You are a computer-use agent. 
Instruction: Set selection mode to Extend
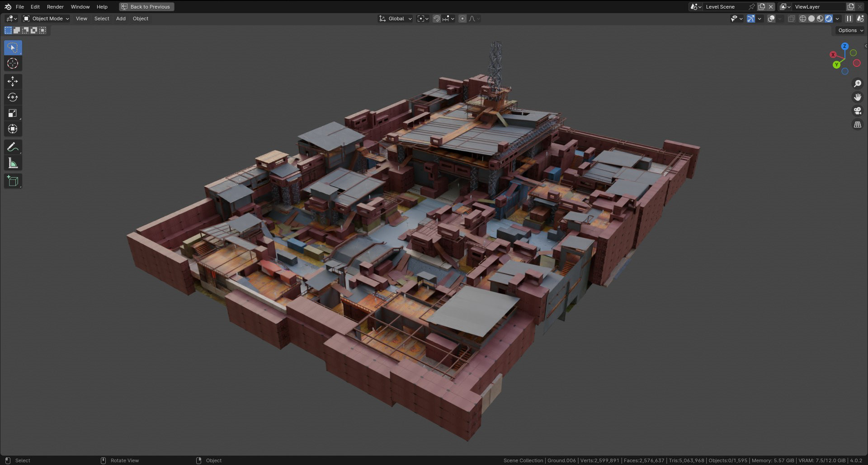coord(17,30)
